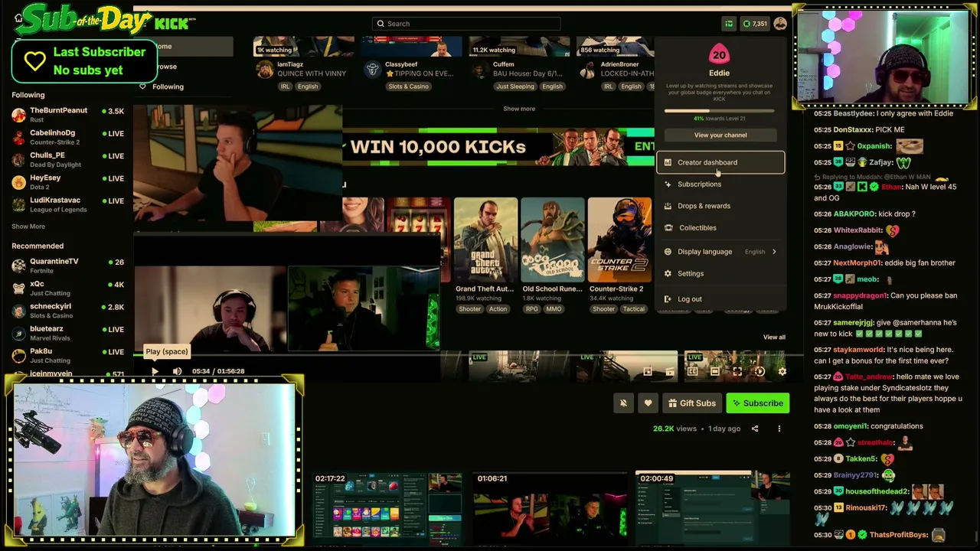Open the three-dot more options menu
Screen dimensions: 980x551
click(x=779, y=429)
